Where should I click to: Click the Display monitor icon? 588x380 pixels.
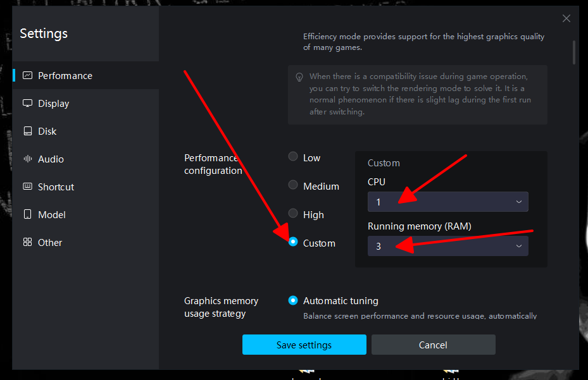(x=27, y=103)
